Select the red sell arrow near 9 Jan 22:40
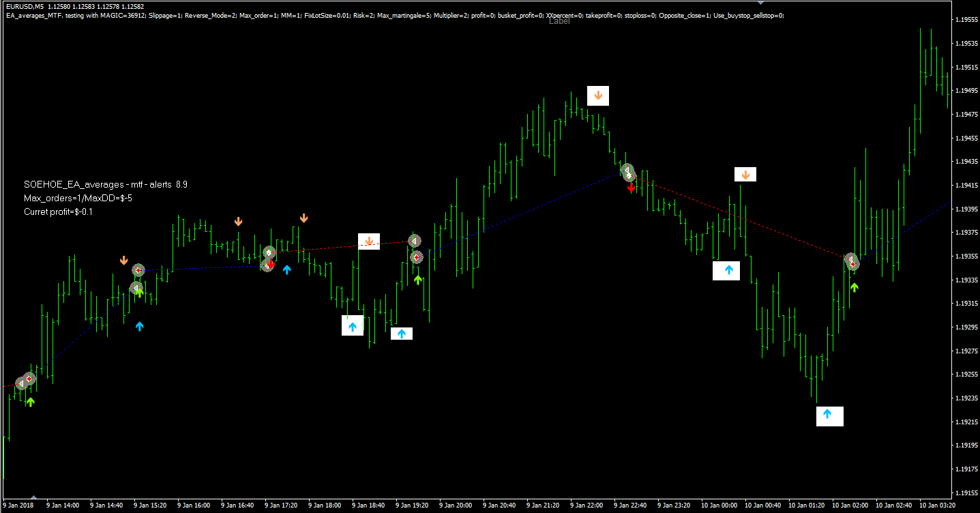 [632, 188]
